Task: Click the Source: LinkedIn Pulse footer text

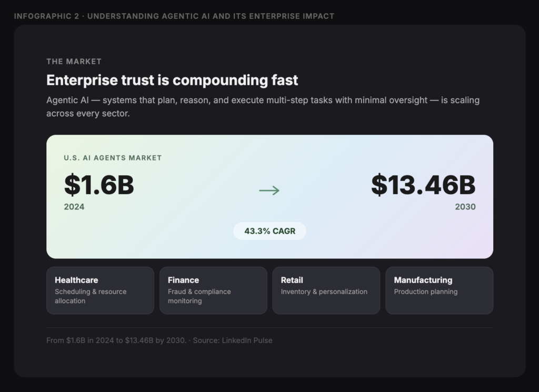Action: [x=232, y=340]
